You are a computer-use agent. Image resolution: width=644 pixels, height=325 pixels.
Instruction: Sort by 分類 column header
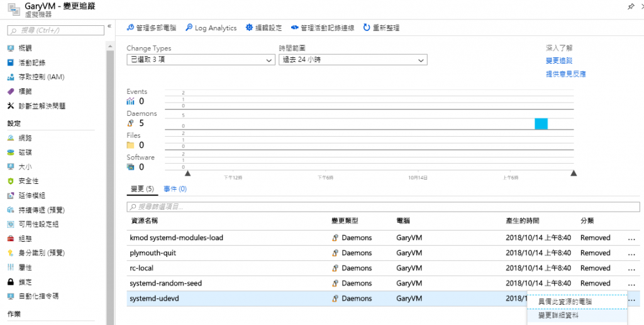(x=587, y=220)
